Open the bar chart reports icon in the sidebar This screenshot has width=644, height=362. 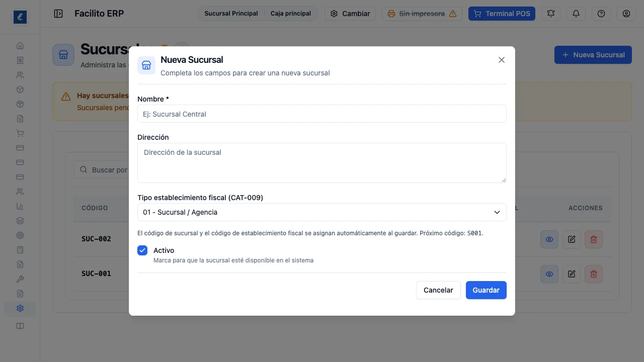pos(20,206)
